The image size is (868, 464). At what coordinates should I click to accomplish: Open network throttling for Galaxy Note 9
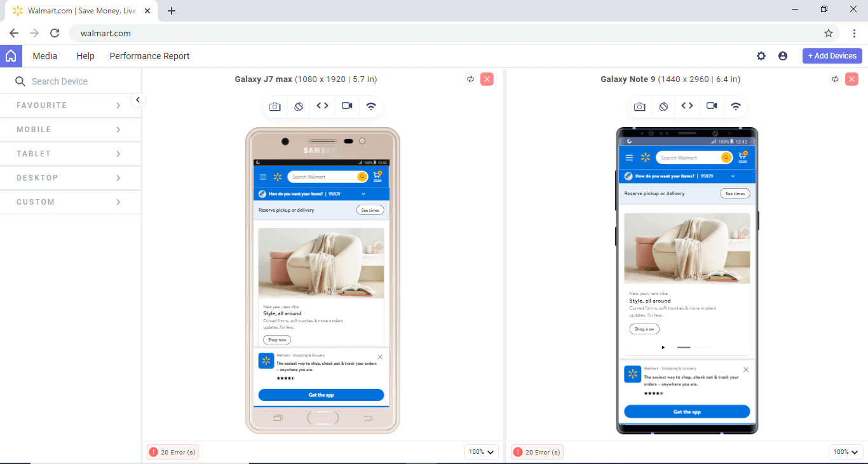(736, 106)
